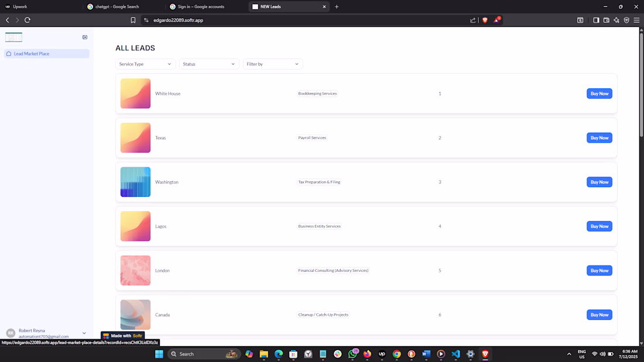644x362 pixels.
Task: Click the Business Entity Services tag
Action: click(x=320, y=226)
